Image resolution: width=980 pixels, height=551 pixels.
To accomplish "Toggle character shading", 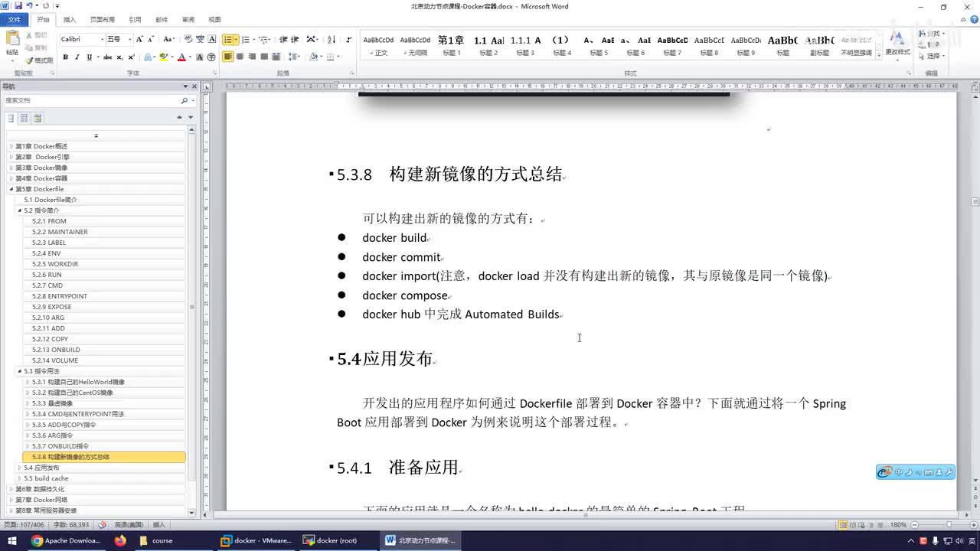I will [200, 57].
